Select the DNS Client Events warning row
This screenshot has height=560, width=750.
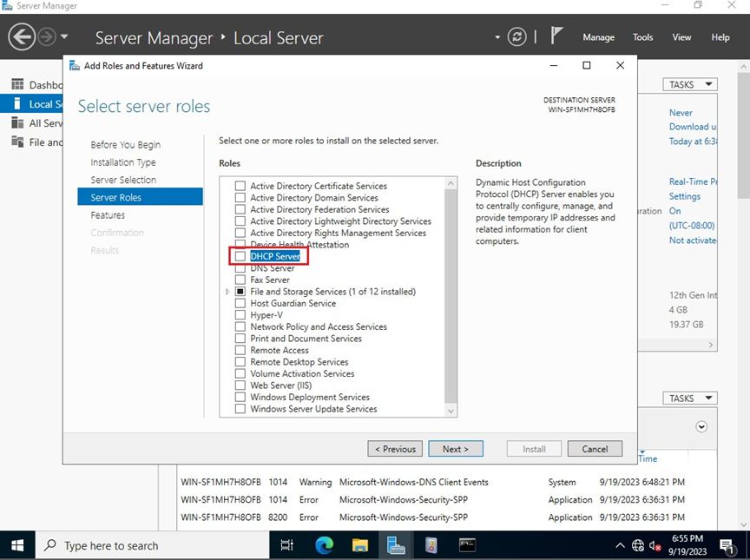(x=433, y=482)
